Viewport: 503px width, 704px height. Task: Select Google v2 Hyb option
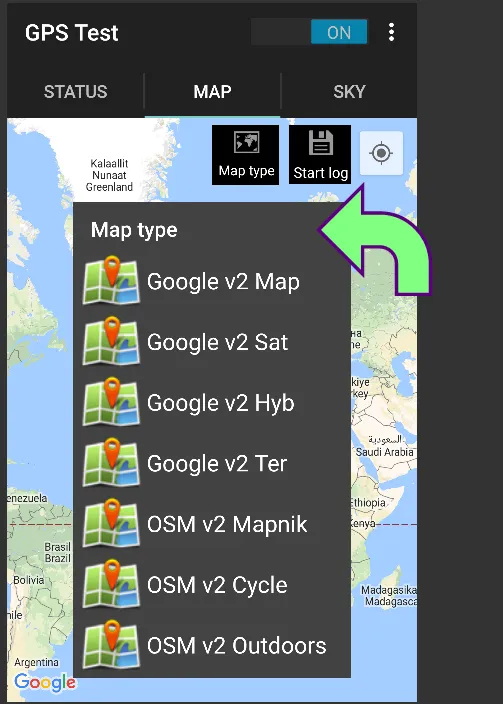[x=212, y=403]
